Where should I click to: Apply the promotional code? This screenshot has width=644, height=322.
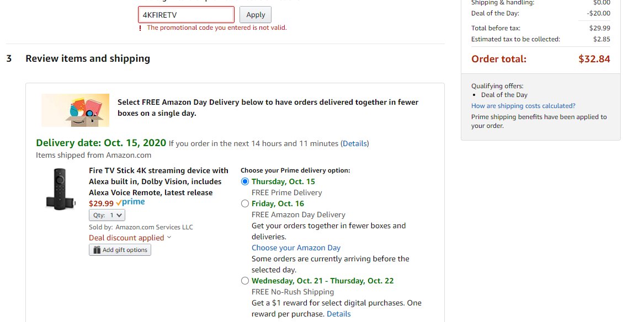[256, 15]
